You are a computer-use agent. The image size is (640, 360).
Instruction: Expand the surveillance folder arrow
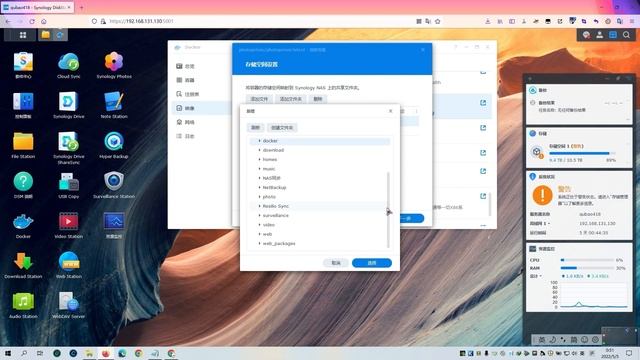coord(259,216)
